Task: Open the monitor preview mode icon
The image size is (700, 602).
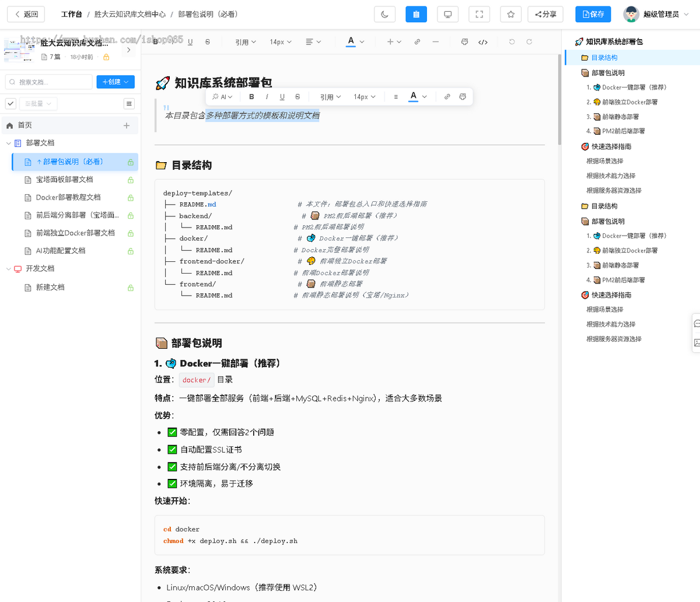Action: (447, 14)
